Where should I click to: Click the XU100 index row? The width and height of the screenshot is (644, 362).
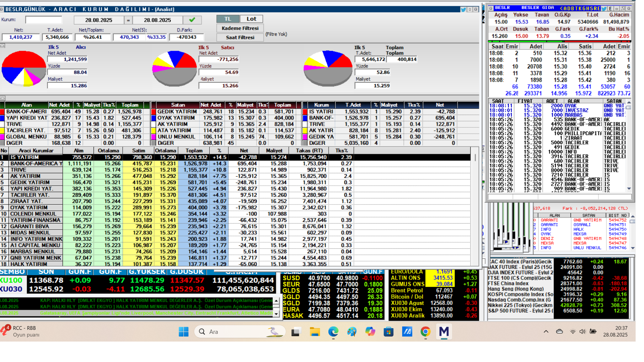point(138,280)
